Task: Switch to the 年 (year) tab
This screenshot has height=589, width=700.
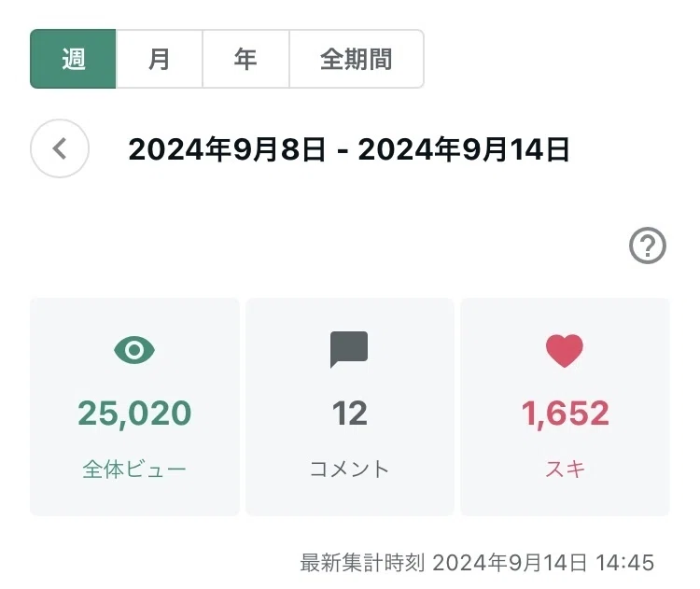Action: 246,59
